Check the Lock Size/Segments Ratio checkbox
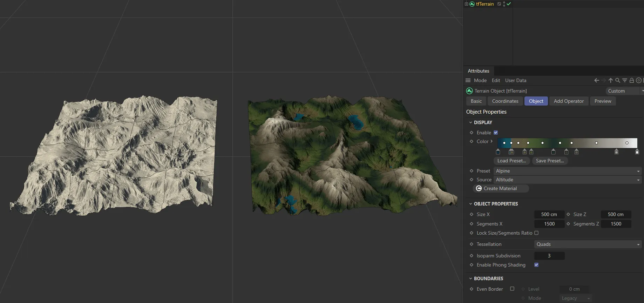 536,233
